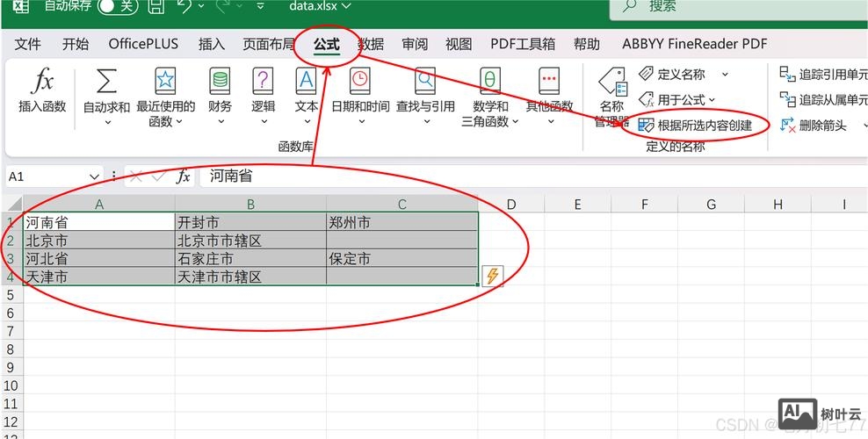The width and height of the screenshot is (868, 439).
Task: Open the View tab
Action: (x=459, y=44)
